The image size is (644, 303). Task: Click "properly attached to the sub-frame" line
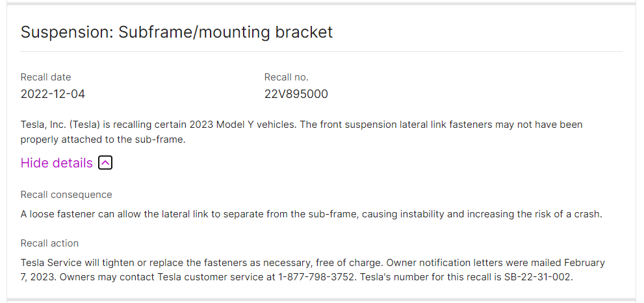tap(103, 139)
